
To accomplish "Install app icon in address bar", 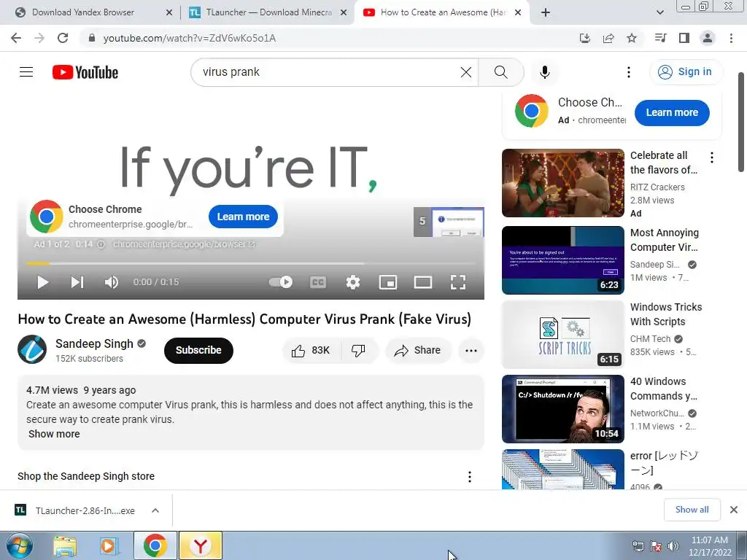I will click(x=584, y=38).
